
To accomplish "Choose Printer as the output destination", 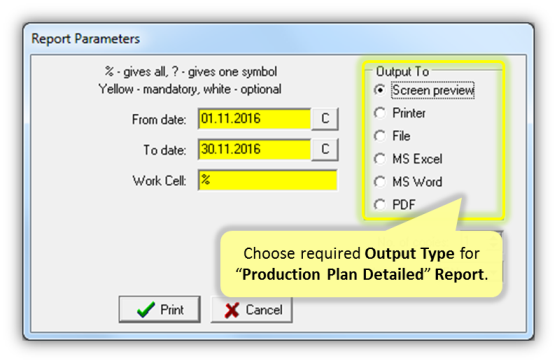I will [380, 113].
